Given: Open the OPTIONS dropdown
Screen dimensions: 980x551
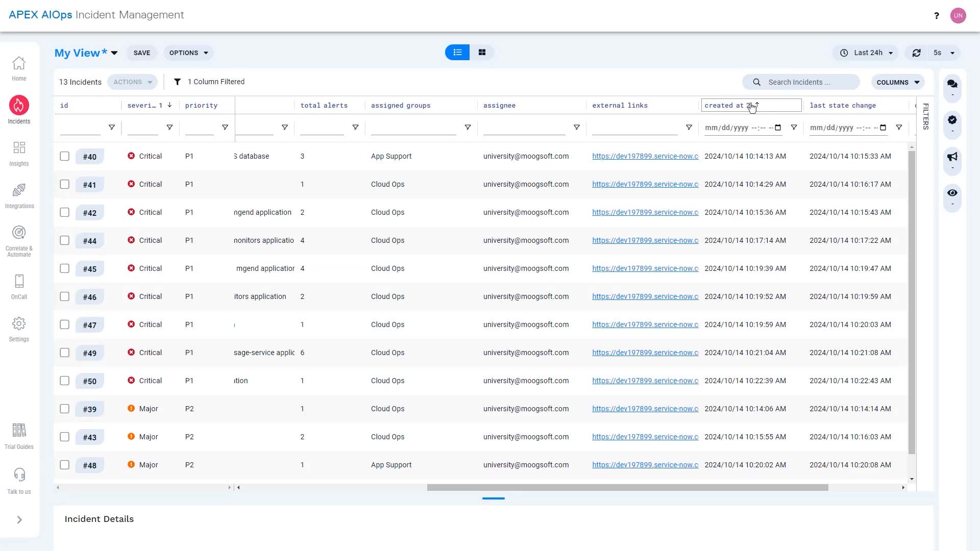Looking at the screenshot, I should (x=188, y=53).
